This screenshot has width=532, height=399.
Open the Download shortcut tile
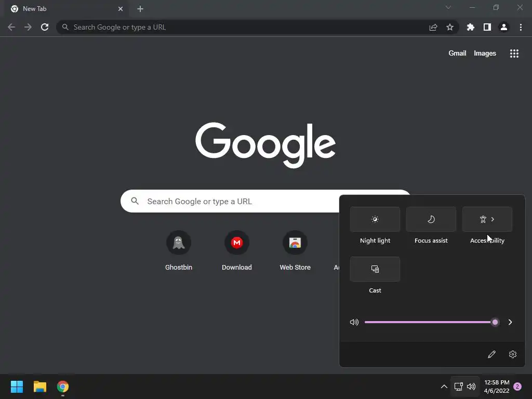237,251
